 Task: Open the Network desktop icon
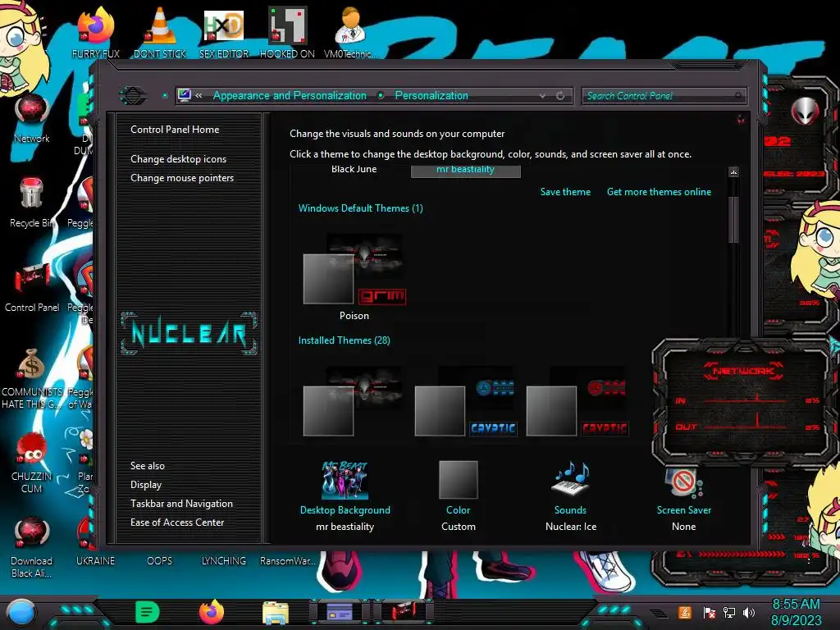(32, 110)
